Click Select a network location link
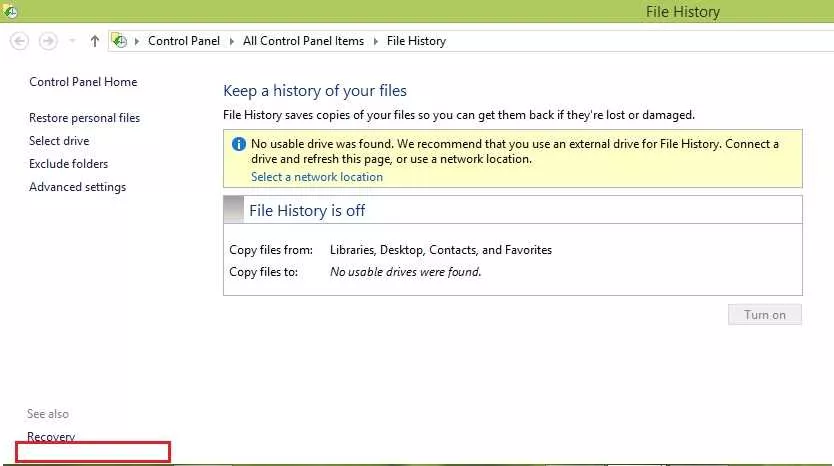 [317, 177]
